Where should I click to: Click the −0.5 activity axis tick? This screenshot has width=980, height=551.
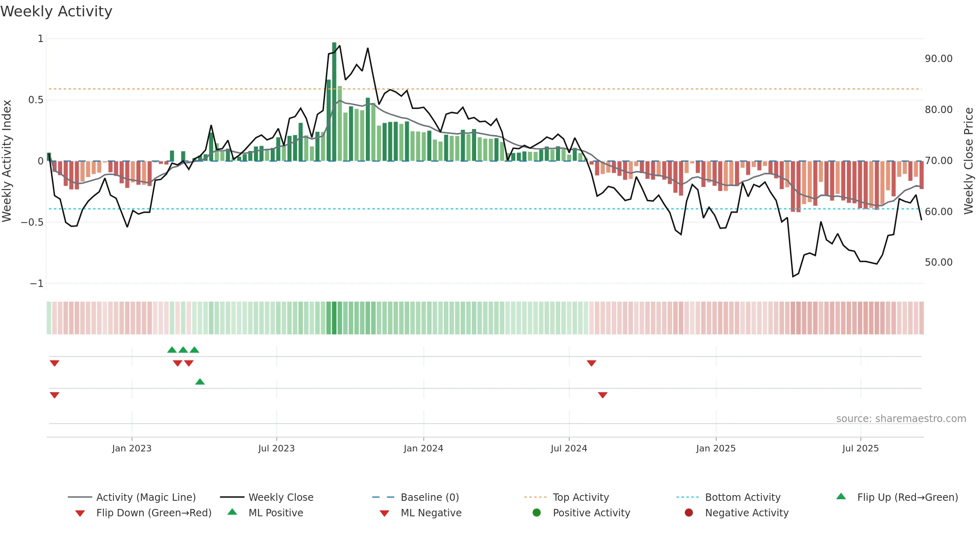[32, 222]
